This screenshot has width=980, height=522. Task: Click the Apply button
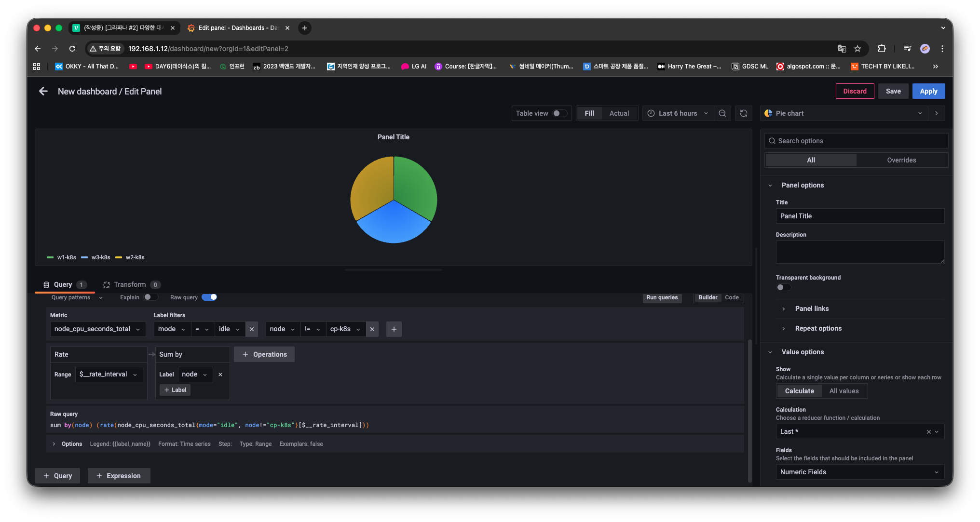click(x=928, y=91)
